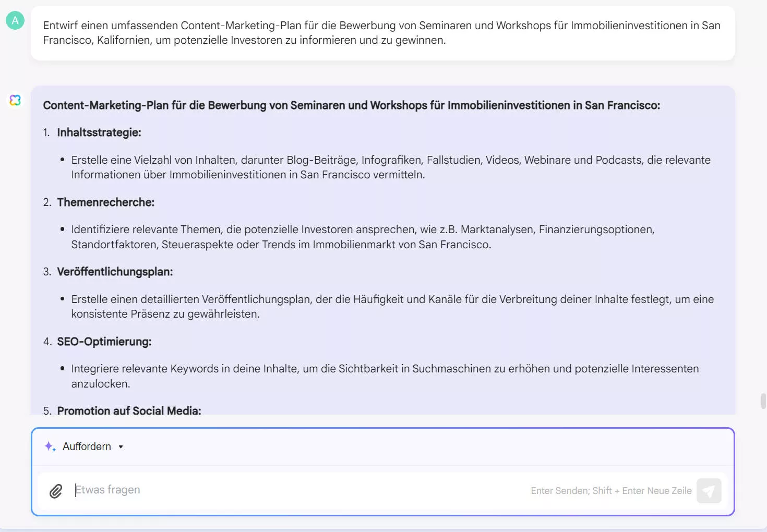Click the colorful AI assistant avatar icon
Viewport: 767px width, 532px height.
click(x=15, y=100)
